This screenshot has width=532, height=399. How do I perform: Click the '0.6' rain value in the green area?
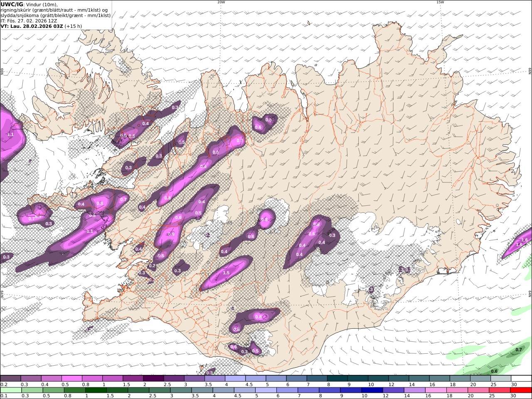[x=494, y=372]
